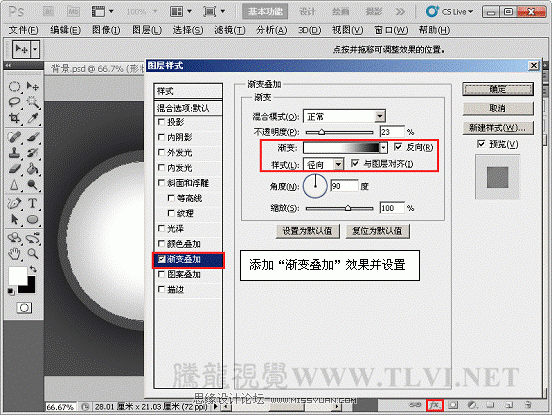The image size is (552, 415).
Task: Select the Lasso tool
Action: pyautogui.click(x=14, y=102)
